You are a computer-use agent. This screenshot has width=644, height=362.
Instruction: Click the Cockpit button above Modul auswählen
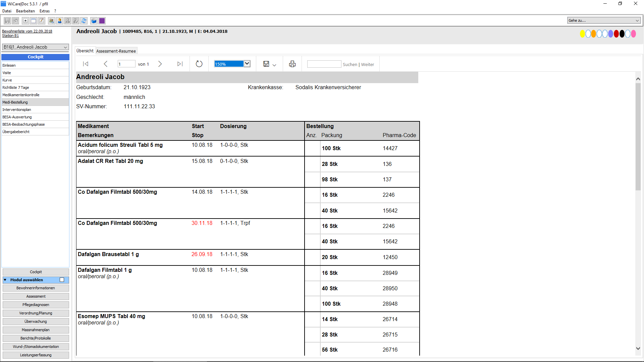coord(36,272)
